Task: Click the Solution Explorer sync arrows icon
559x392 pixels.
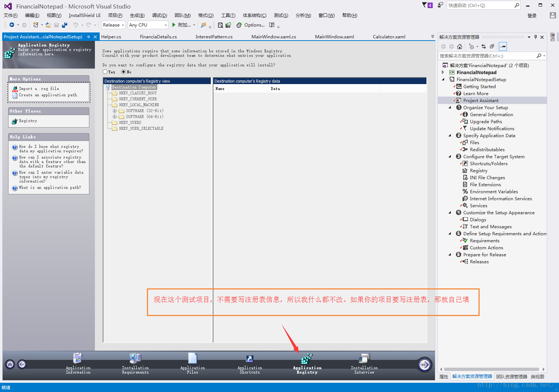Action: point(484,46)
